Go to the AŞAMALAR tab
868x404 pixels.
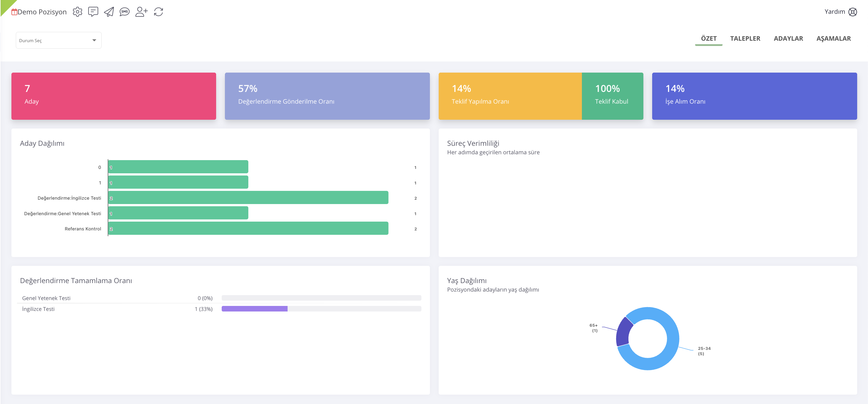click(x=833, y=38)
